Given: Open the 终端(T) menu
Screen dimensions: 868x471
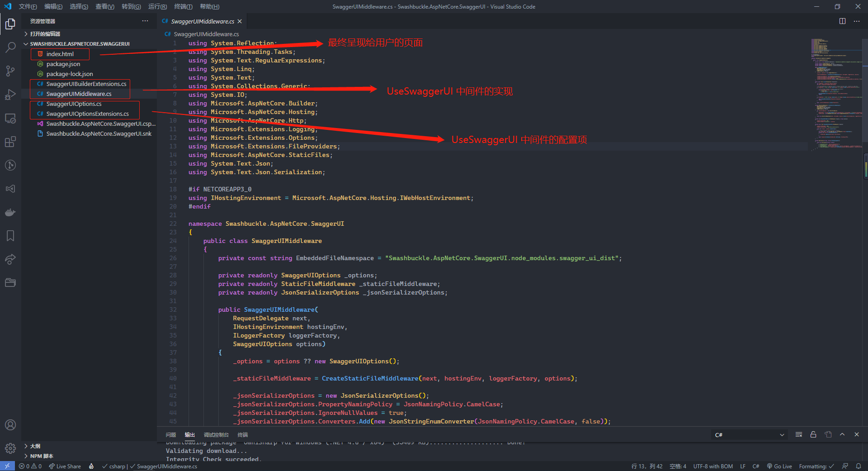Looking at the screenshot, I should tap(183, 6).
